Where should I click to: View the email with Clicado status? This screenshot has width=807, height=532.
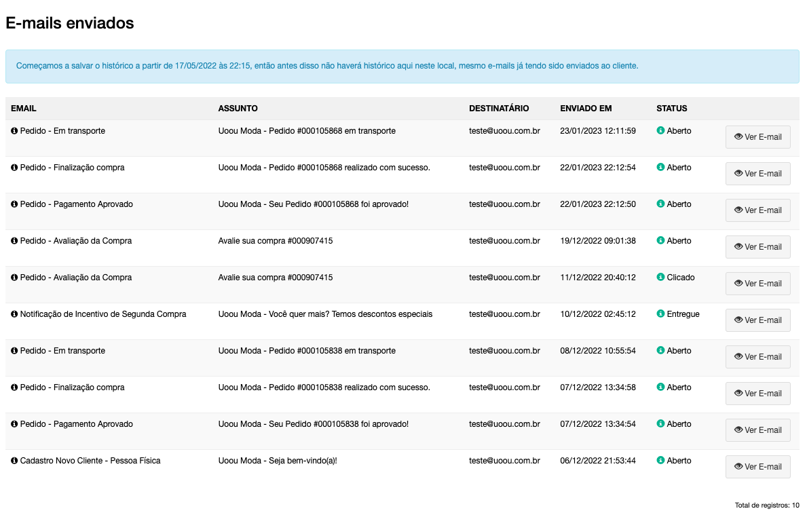point(757,284)
